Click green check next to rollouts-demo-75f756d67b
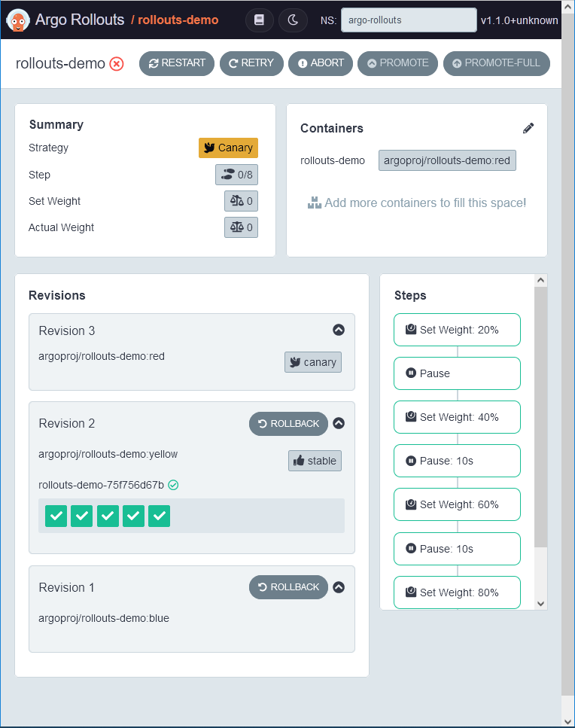Image resolution: width=575 pixels, height=728 pixels. (173, 485)
